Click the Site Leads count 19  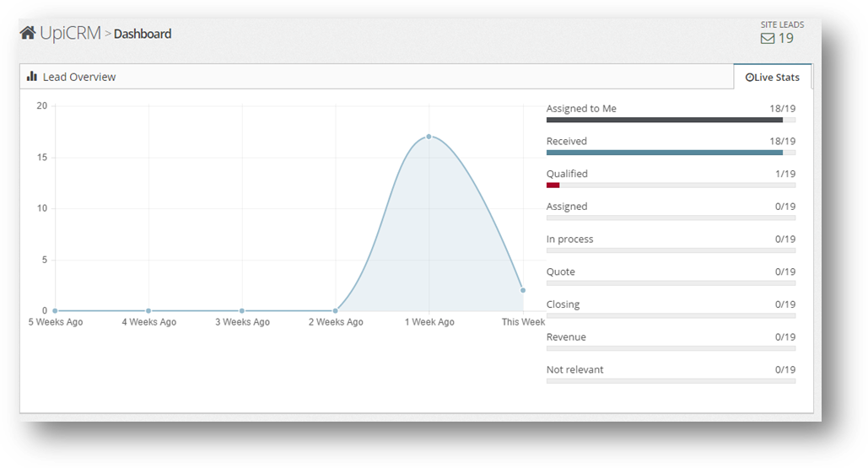[x=785, y=38]
